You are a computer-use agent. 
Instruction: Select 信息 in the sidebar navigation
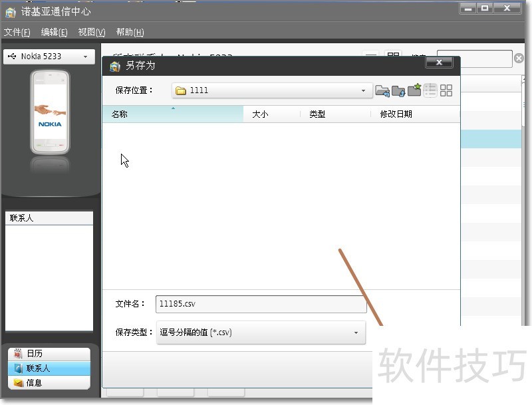pyautogui.click(x=49, y=383)
